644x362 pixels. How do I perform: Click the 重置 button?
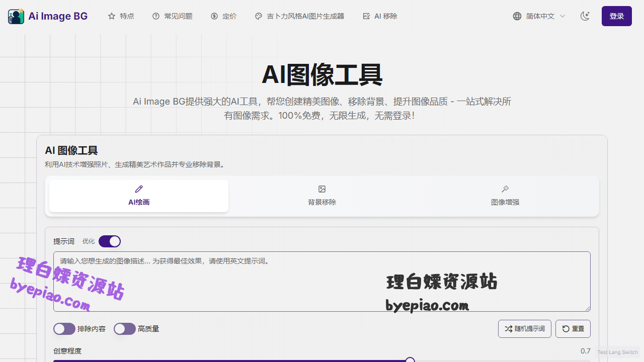tap(573, 329)
